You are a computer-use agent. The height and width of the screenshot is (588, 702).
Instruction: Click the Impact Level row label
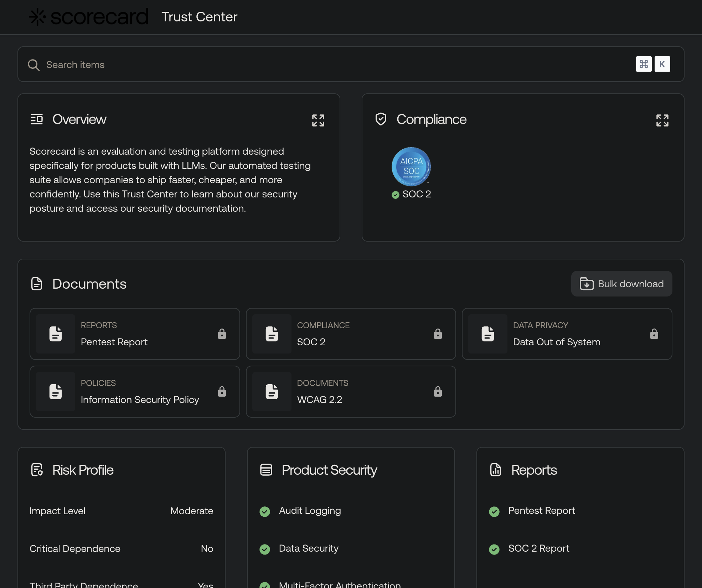click(57, 511)
